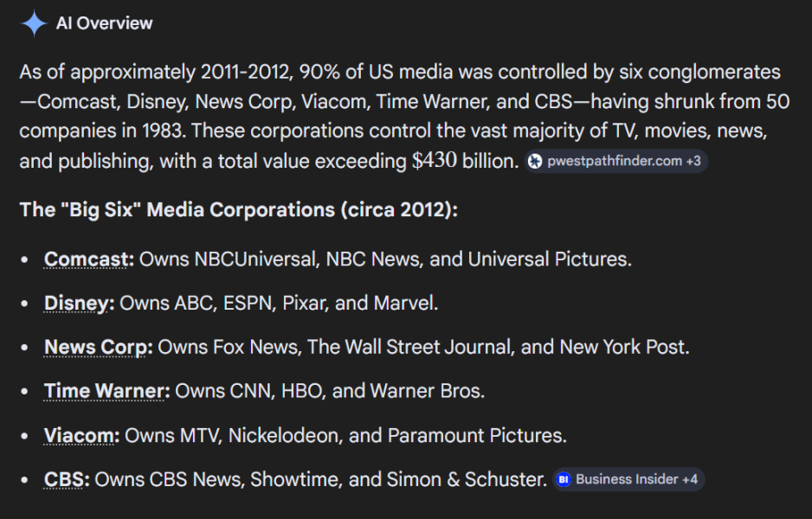
Task: Click the "Big Six" Media Corporations heading
Action: point(239,210)
